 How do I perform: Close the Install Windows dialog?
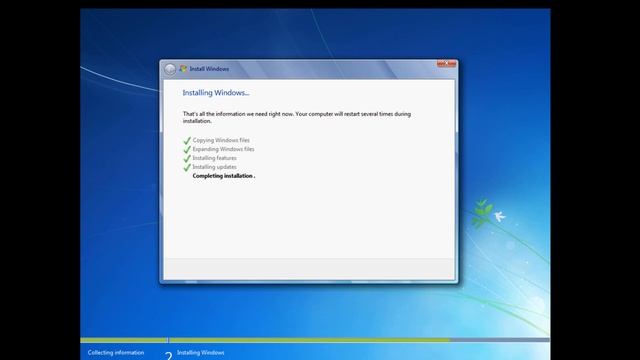(447, 64)
